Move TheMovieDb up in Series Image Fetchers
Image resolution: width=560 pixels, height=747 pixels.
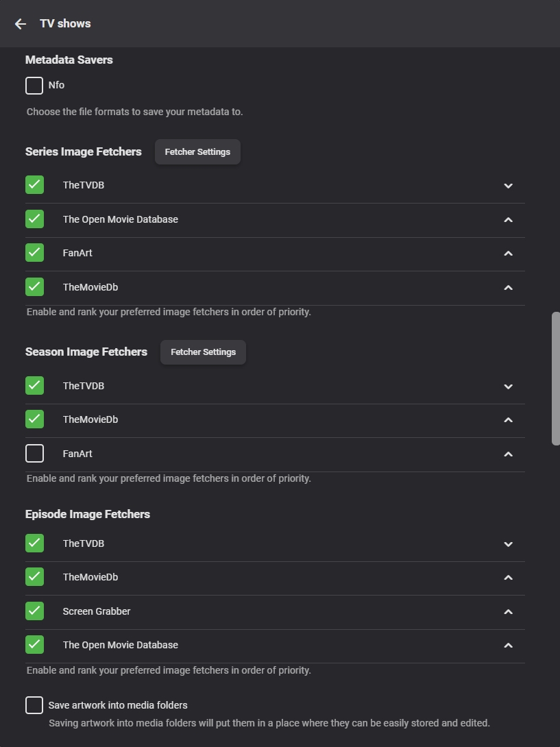pos(508,288)
